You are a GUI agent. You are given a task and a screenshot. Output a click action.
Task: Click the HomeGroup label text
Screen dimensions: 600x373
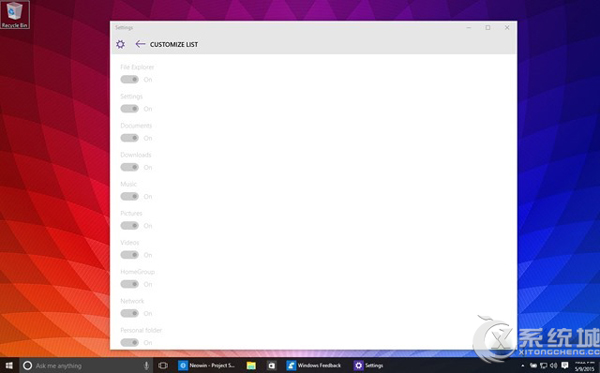138,272
